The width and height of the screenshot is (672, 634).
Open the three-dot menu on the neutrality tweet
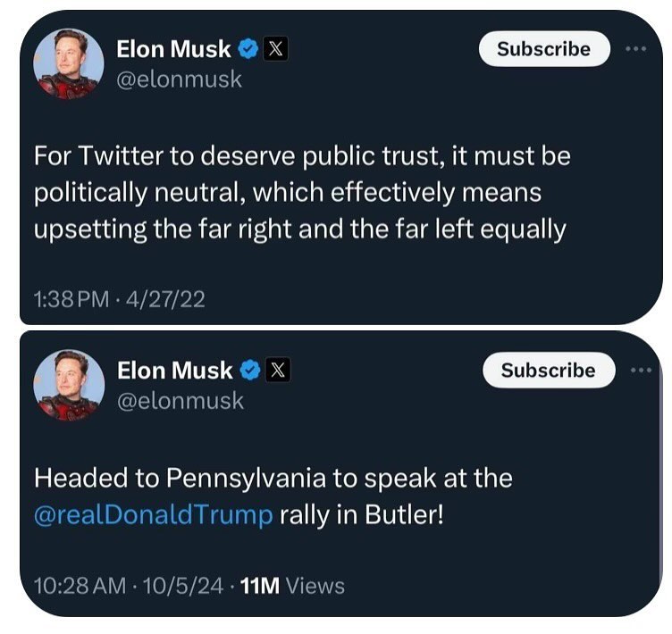[635, 48]
